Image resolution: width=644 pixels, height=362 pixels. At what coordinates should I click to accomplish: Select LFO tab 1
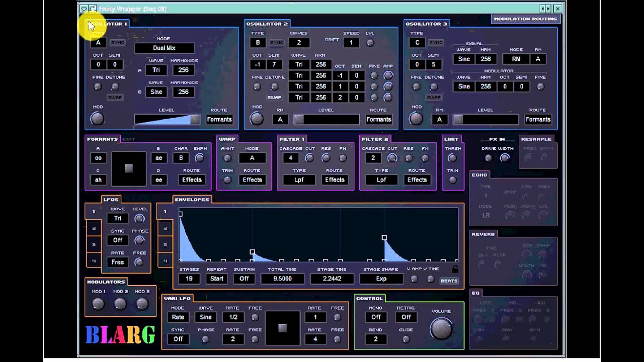click(94, 212)
